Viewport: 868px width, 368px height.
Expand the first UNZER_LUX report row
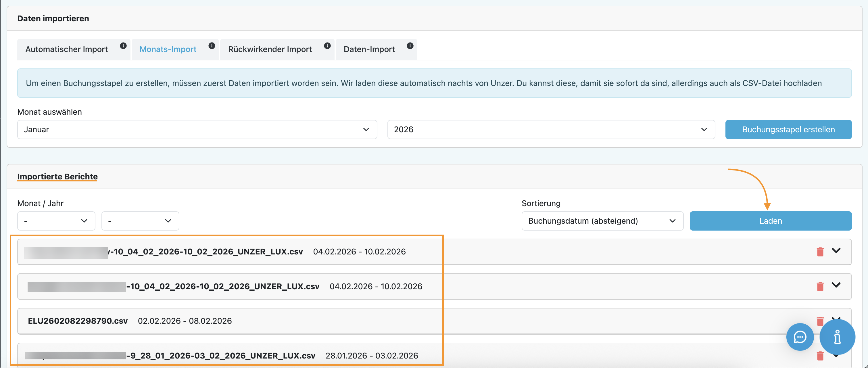point(836,250)
